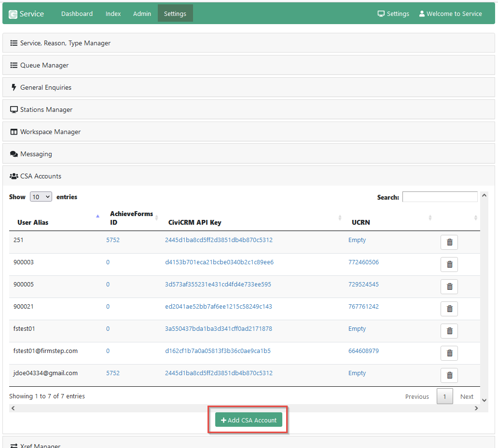Image resolution: width=498 pixels, height=448 pixels.
Task: Click the chat bubbles icon beside Messaging
Action: pos(14,154)
